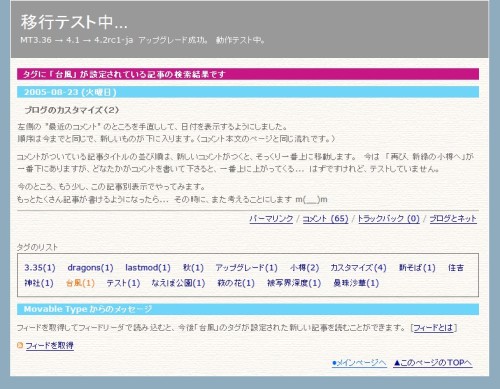Click the magenta tag search results heading
This screenshot has height=389, width=500.
[x=248, y=74]
